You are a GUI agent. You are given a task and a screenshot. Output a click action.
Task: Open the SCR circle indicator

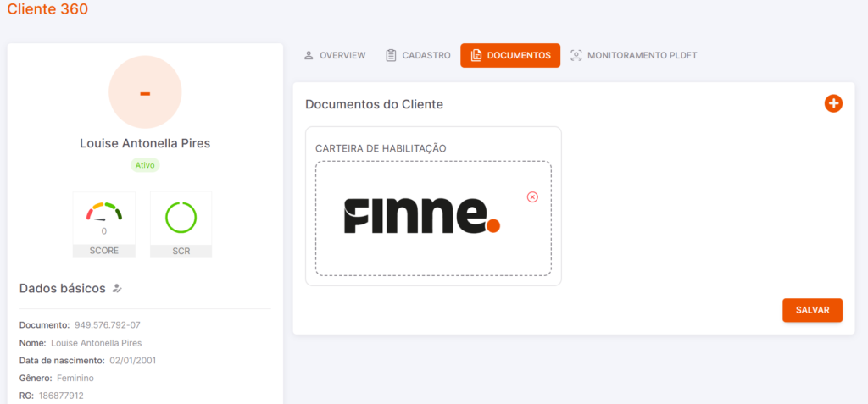pos(181,224)
